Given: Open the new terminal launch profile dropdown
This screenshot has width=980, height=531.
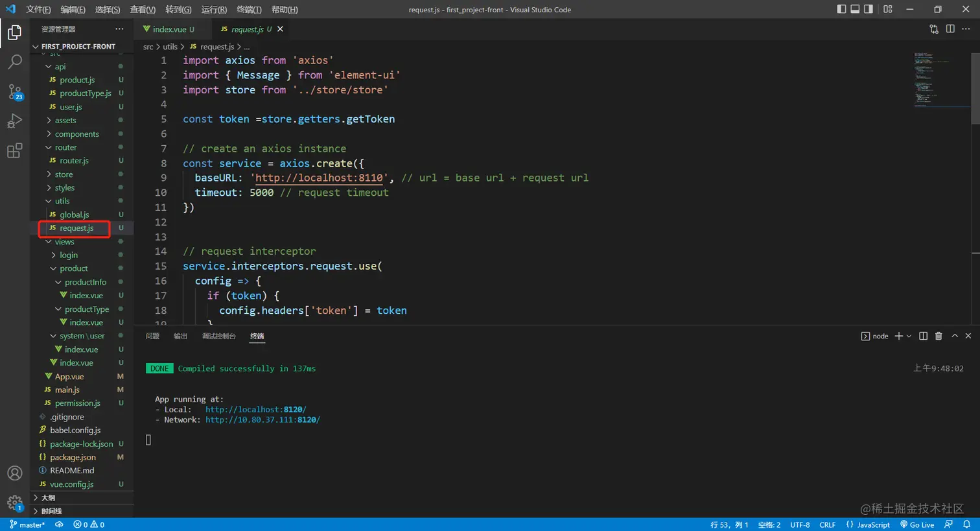Looking at the screenshot, I should tap(909, 336).
